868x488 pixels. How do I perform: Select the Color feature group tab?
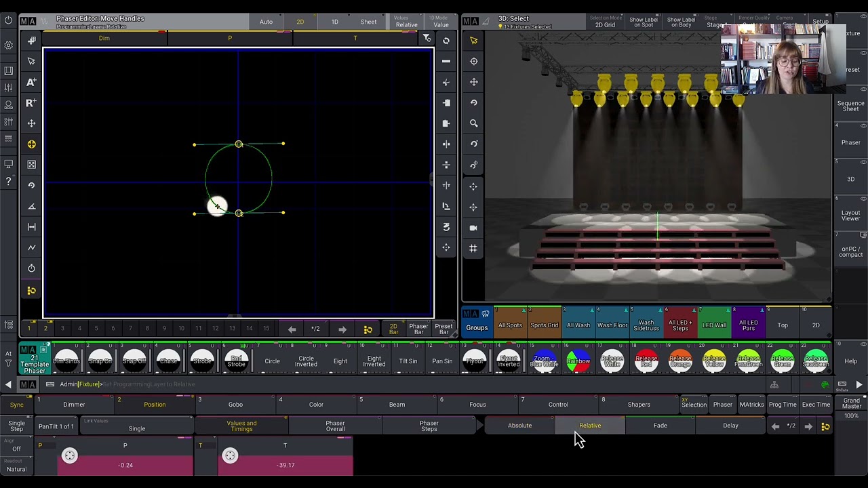pyautogui.click(x=316, y=405)
